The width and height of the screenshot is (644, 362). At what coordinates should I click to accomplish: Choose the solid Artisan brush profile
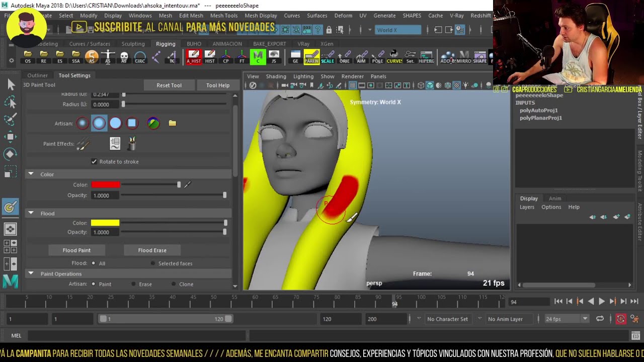coord(115,123)
